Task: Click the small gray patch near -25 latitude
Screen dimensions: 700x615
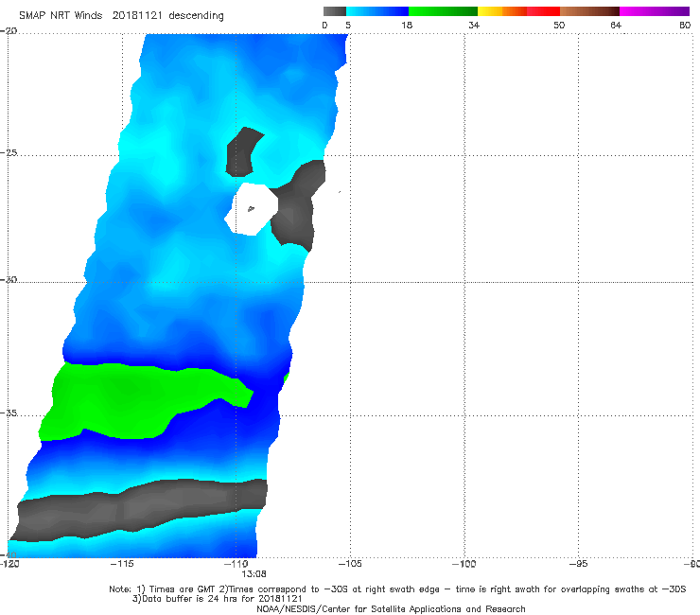Action: (243, 151)
